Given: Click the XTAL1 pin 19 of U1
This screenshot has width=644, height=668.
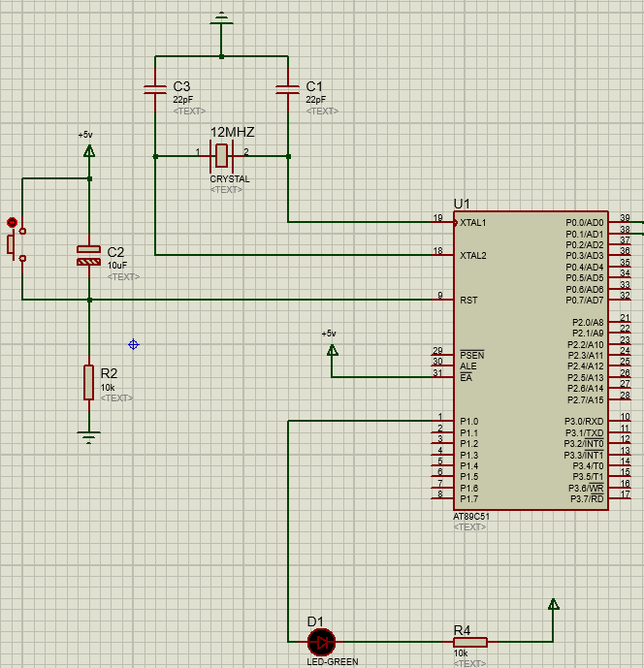Looking at the screenshot, I should click(443, 222).
